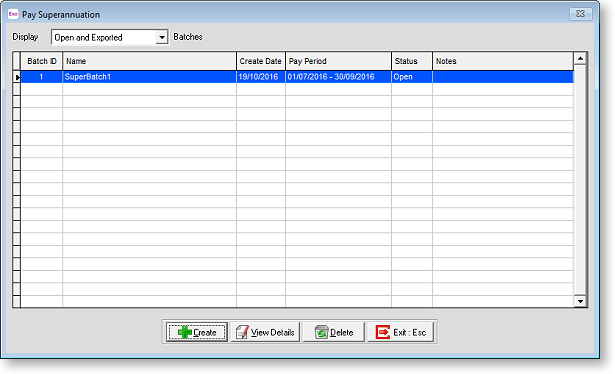Click the Open status cell of SuperBatch1
615x374 pixels.
pyautogui.click(x=412, y=77)
